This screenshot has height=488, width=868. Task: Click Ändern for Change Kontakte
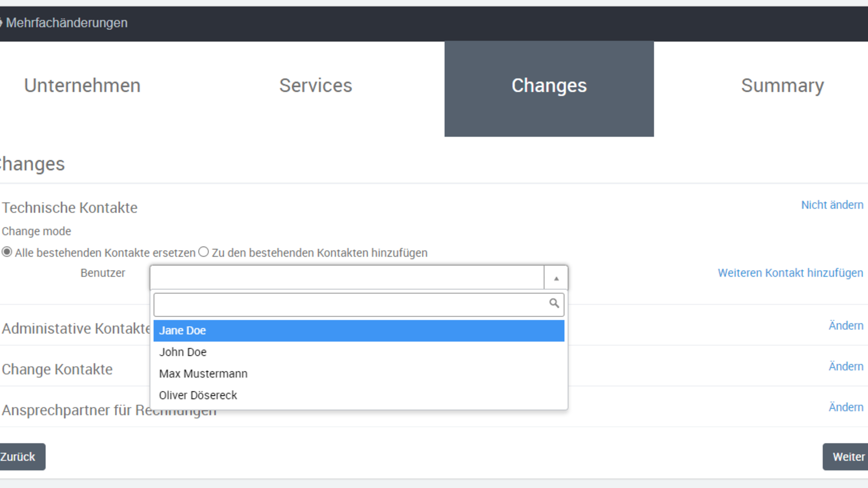tap(846, 366)
